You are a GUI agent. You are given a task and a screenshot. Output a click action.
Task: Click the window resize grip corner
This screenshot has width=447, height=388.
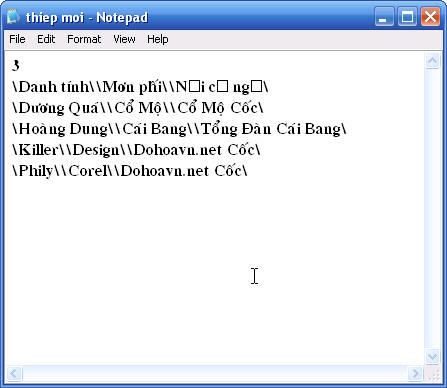pos(433,374)
